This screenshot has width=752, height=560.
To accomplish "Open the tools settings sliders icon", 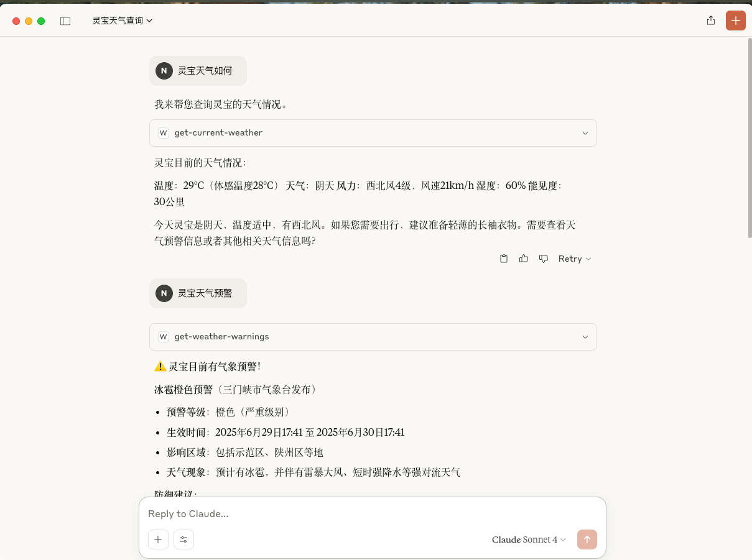I will click(183, 539).
